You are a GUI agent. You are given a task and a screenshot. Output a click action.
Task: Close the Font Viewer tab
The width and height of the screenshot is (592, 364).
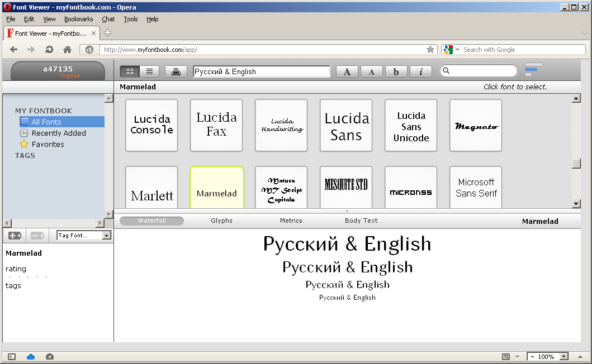(x=93, y=33)
